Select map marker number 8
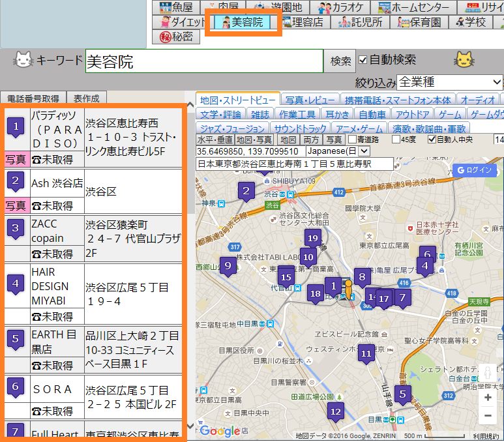The image size is (504, 442). coord(363,277)
